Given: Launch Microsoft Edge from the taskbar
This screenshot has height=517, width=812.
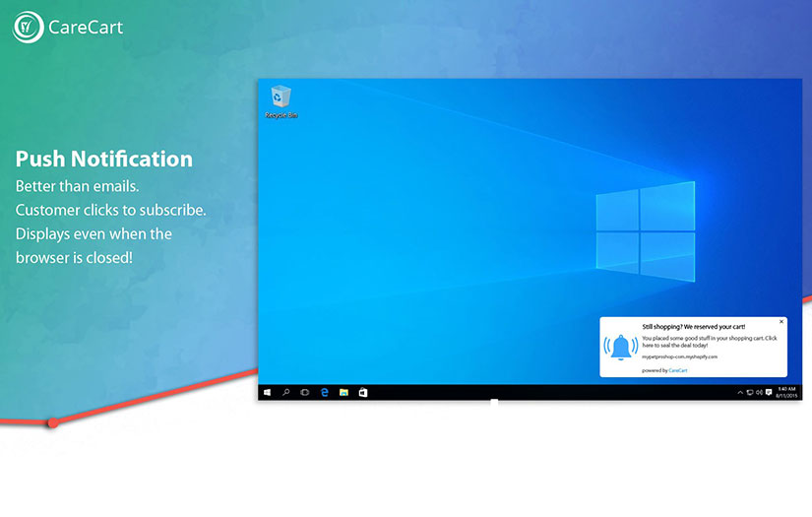Looking at the screenshot, I should tap(325, 393).
